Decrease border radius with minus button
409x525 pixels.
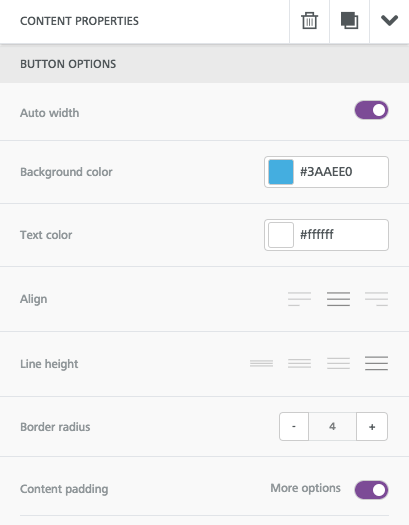coord(294,427)
